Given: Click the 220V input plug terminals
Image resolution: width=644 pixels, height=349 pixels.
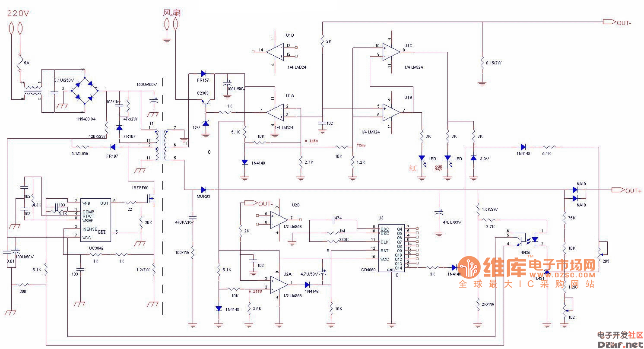Looking at the screenshot, I should tap(16, 29).
